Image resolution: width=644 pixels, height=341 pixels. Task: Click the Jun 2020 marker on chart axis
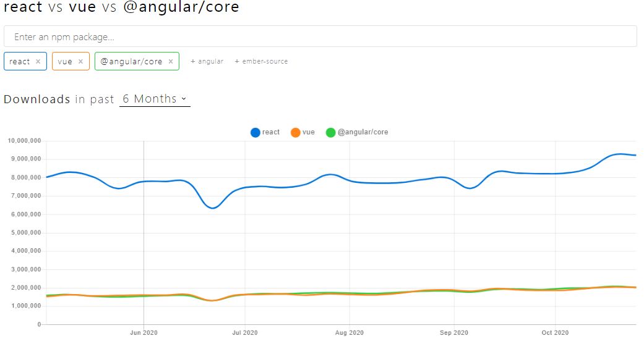(x=144, y=332)
